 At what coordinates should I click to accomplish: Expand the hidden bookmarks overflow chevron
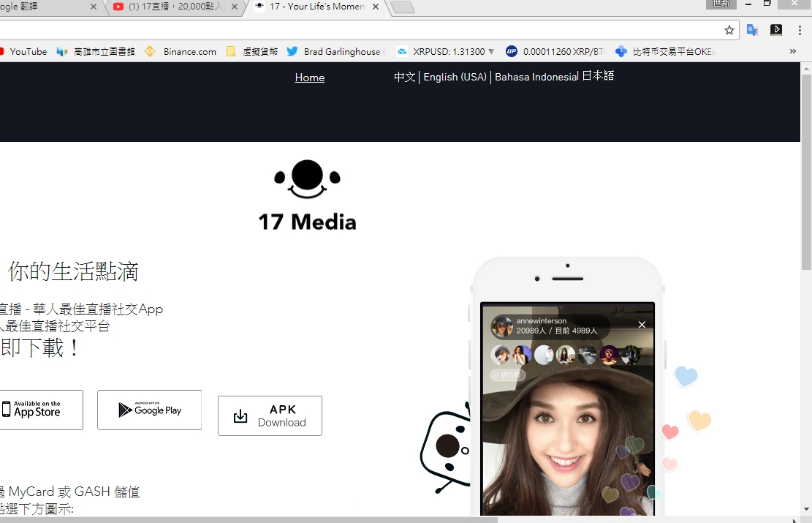point(792,52)
